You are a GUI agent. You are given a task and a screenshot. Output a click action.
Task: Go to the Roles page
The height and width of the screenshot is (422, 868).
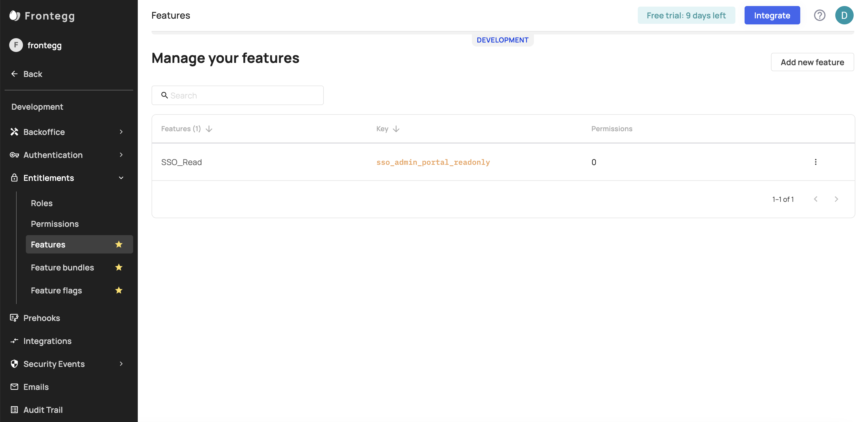[x=41, y=203]
